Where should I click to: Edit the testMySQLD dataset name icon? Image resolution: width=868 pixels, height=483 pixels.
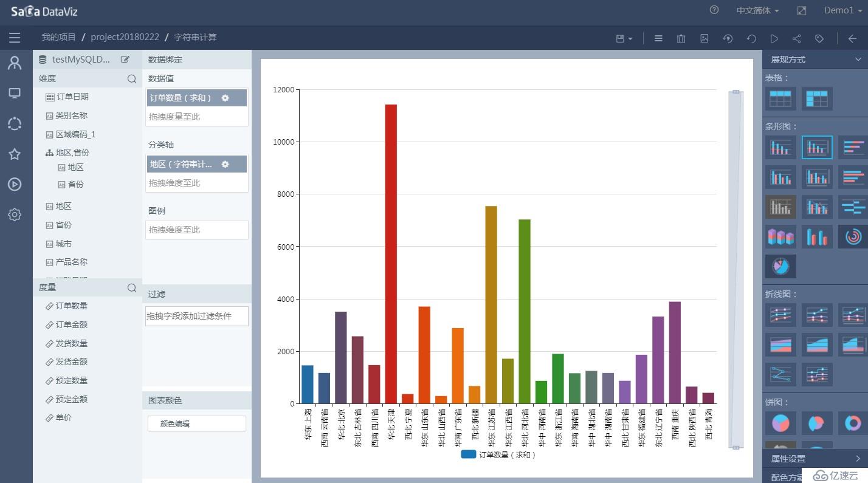pos(125,60)
